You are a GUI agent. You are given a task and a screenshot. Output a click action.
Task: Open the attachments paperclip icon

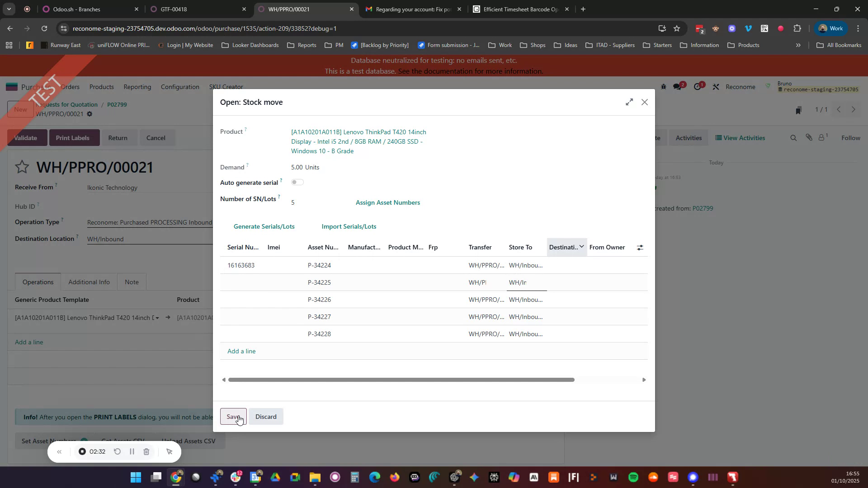click(x=809, y=137)
